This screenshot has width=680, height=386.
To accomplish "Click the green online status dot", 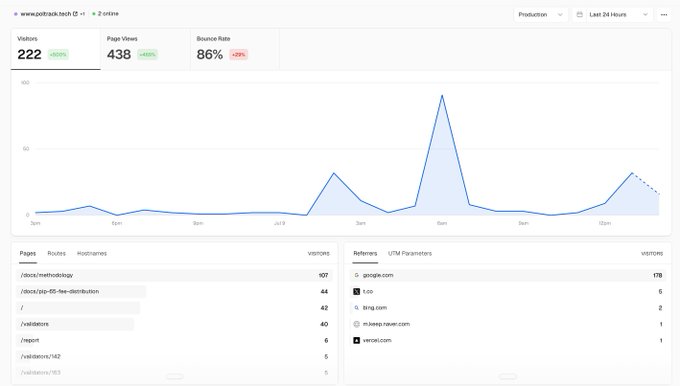I will tap(94, 14).
